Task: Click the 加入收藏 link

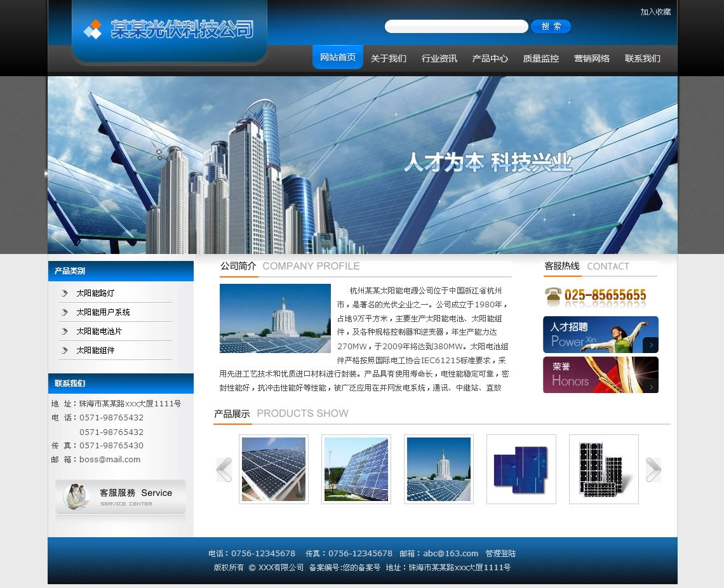Action: [x=655, y=12]
